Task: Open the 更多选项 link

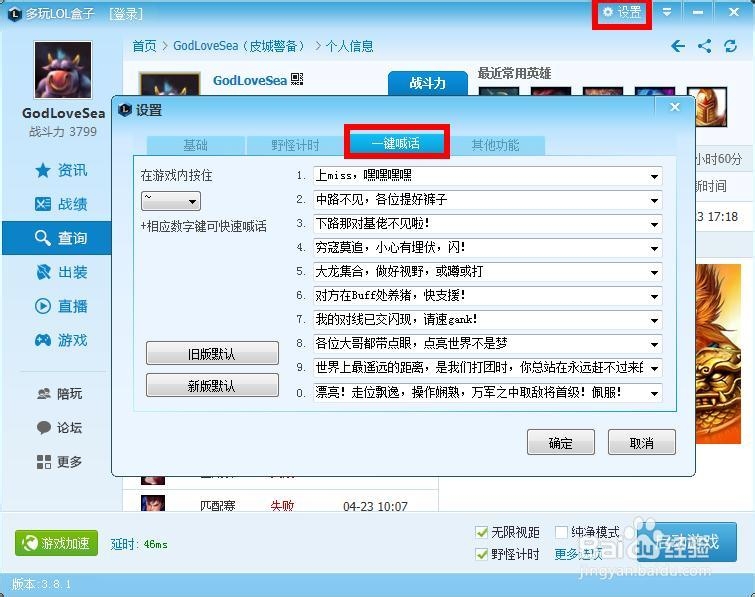Action: click(578, 555)
